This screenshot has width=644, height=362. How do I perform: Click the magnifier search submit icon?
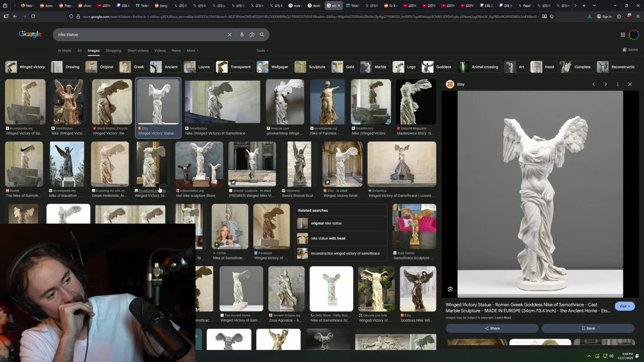[x=262, y=35]
